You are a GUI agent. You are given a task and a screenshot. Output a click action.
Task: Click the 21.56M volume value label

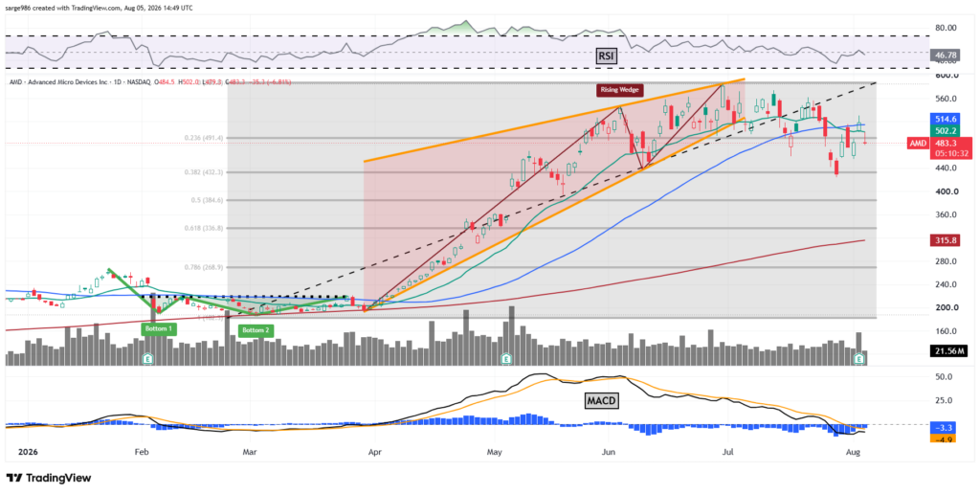pyautogui.click(x=948, y=352)
